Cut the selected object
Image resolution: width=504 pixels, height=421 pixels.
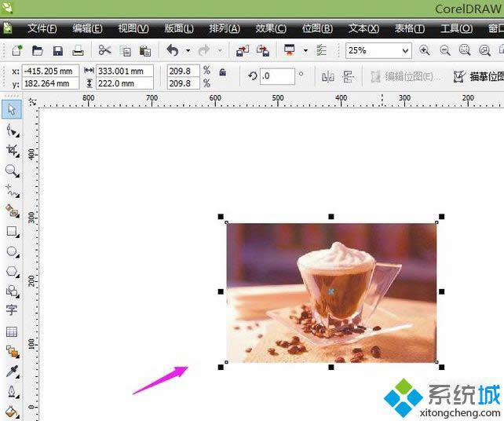(x=104, y=50)
